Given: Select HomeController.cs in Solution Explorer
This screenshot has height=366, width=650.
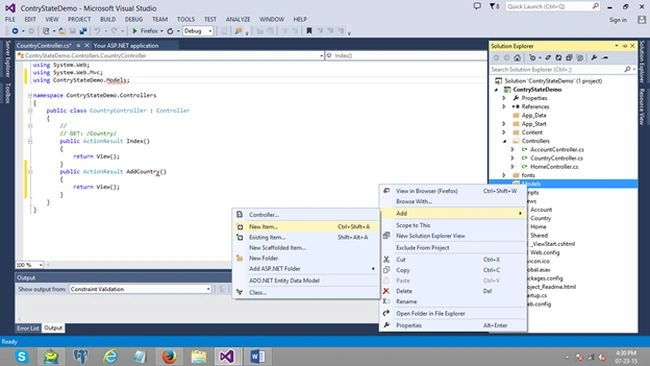Looking at the screenshot, I should click(x=554, y=167).
